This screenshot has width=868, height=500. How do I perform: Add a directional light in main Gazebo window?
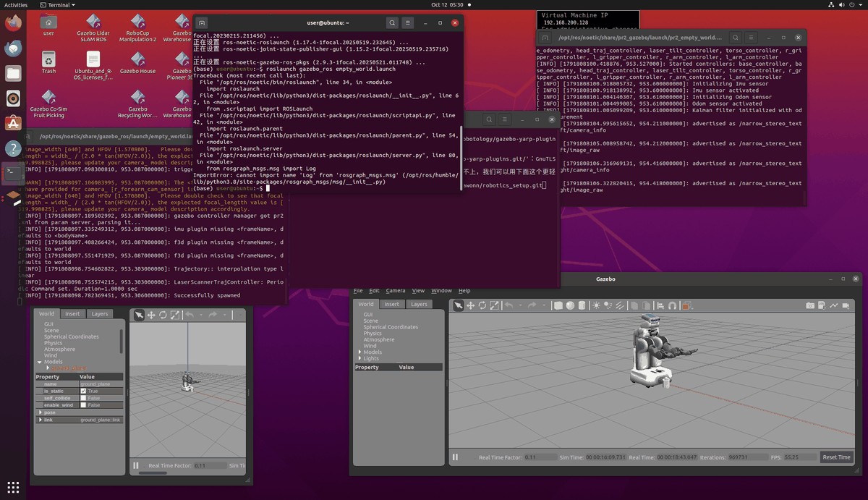621,305
